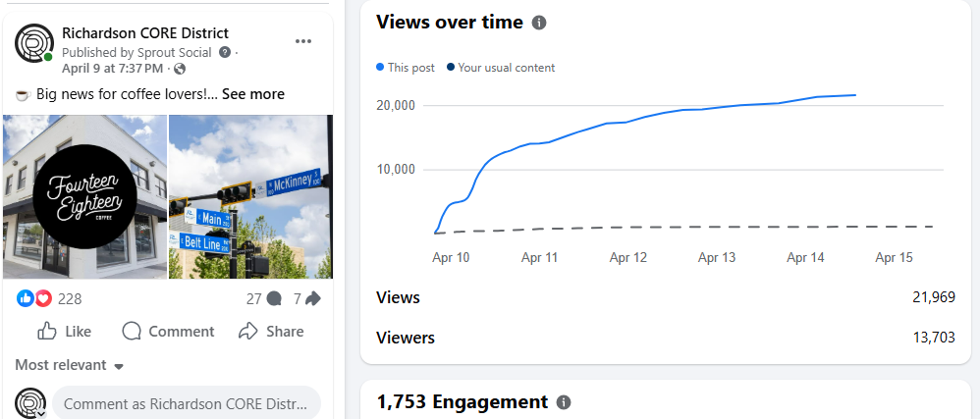The width and height of the screenshot is (980, 419).
Task: Click the This post legend entry
Action: 405,68
